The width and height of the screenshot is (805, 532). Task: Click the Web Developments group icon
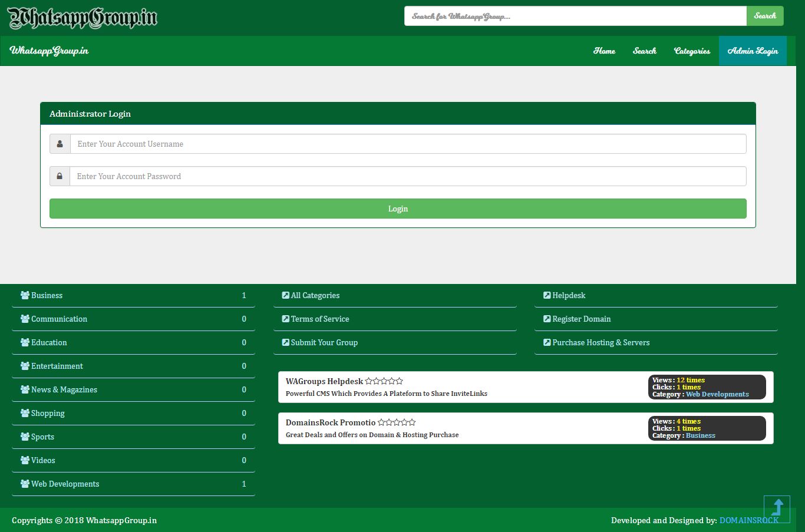point(25,484)
